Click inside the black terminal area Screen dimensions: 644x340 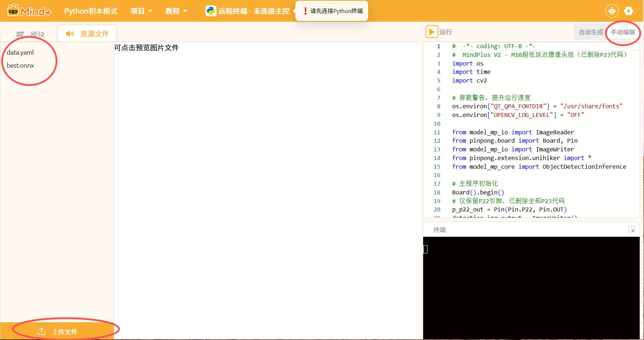tap(531, 288)
